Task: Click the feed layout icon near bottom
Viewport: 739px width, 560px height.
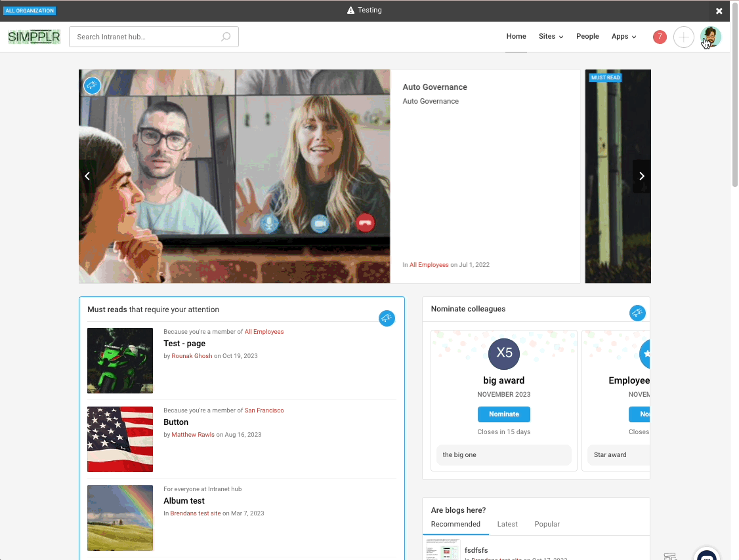Action: pyautogui.click(x=670, y=557)
